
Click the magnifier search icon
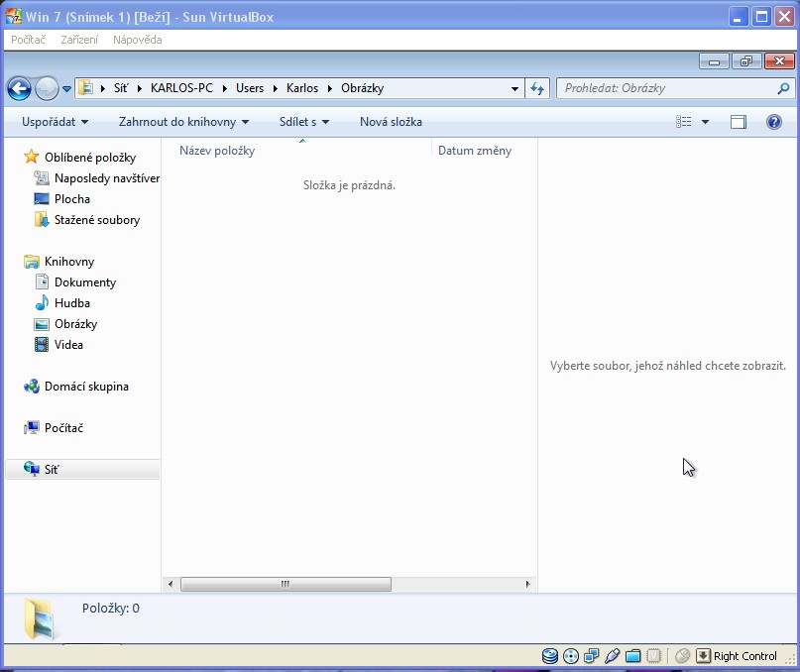coord(783,89)
